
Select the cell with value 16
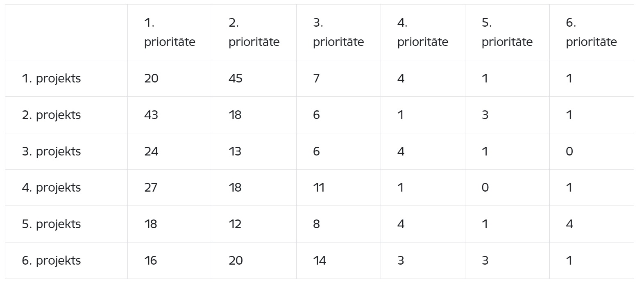170,261
